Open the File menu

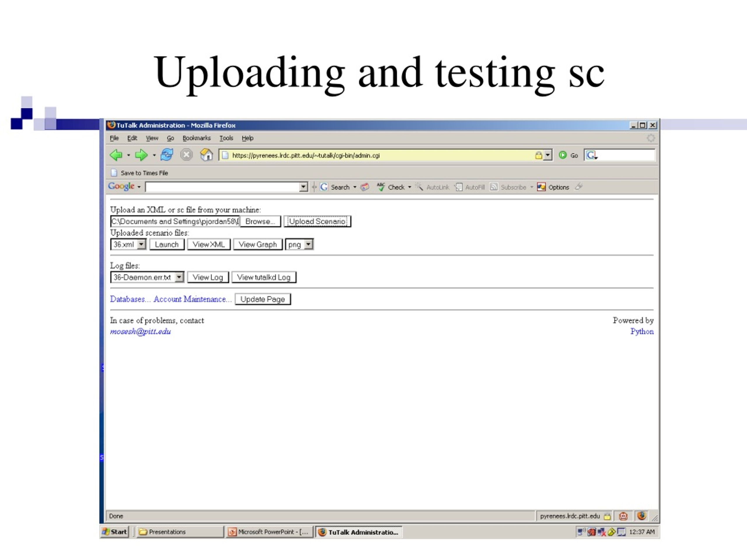[114, 138]
